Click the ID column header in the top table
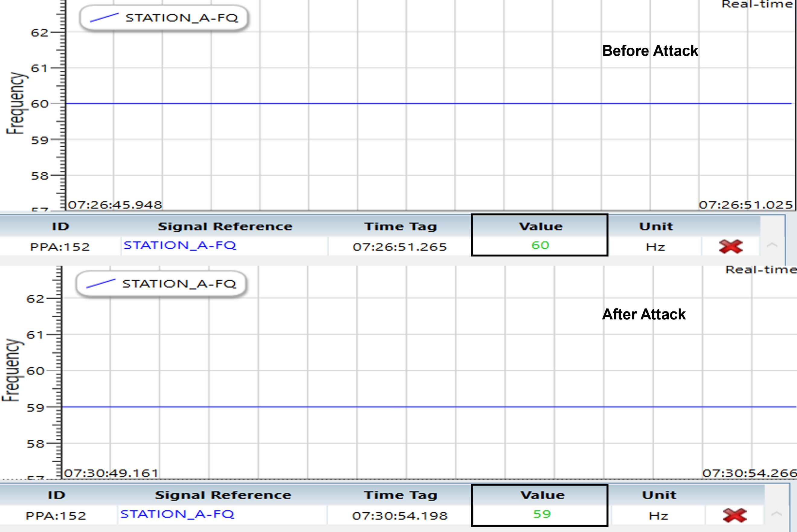 pos(60,226)
